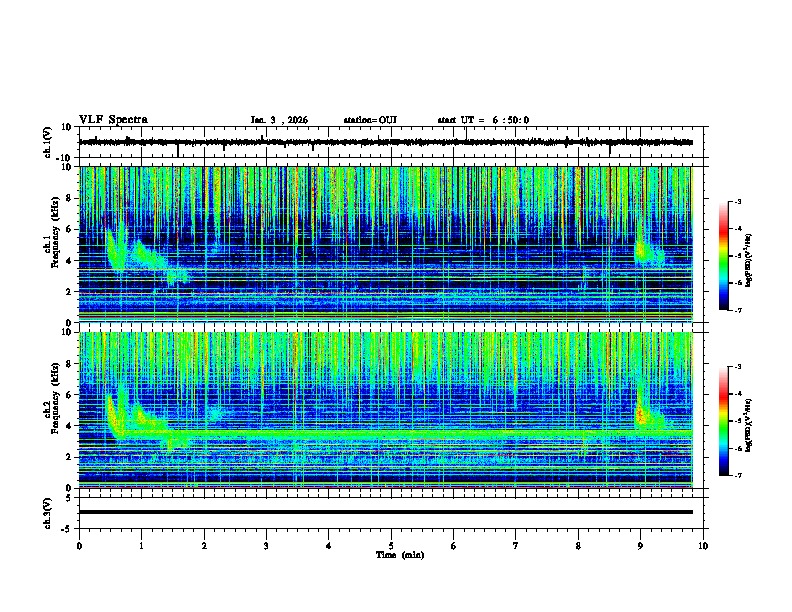Screen dimensions: 792x612
Task: Click the "ch.1(V)" axis label
Action: [48, 142]
